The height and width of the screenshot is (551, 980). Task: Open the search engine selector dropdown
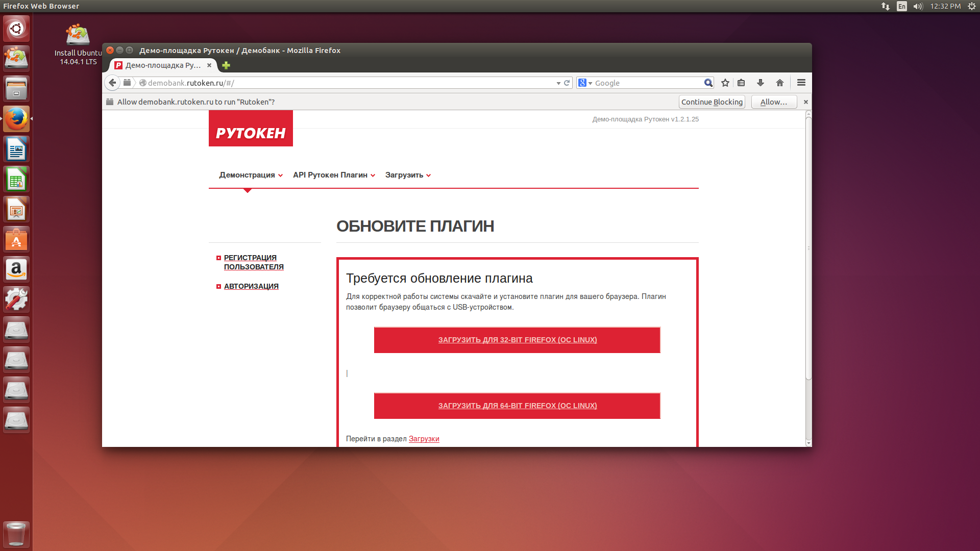[x=585, y=82]
